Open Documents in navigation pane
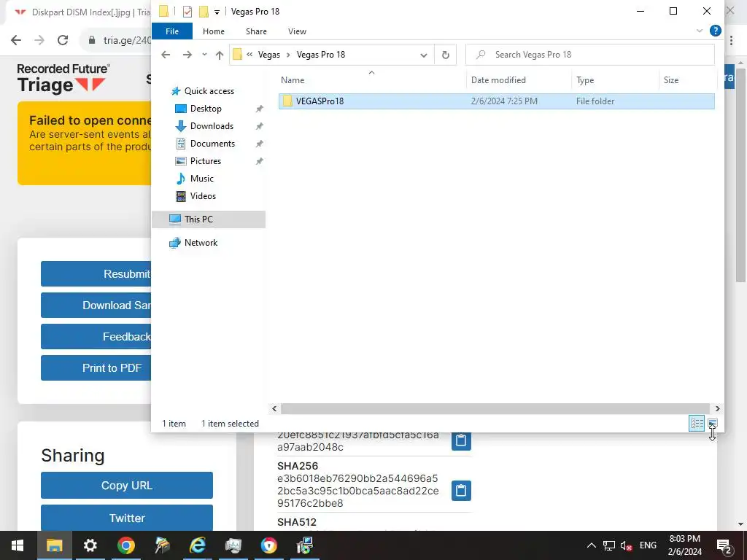The height and width of the screenshot is (560, 747). click(x=212, y=144)
